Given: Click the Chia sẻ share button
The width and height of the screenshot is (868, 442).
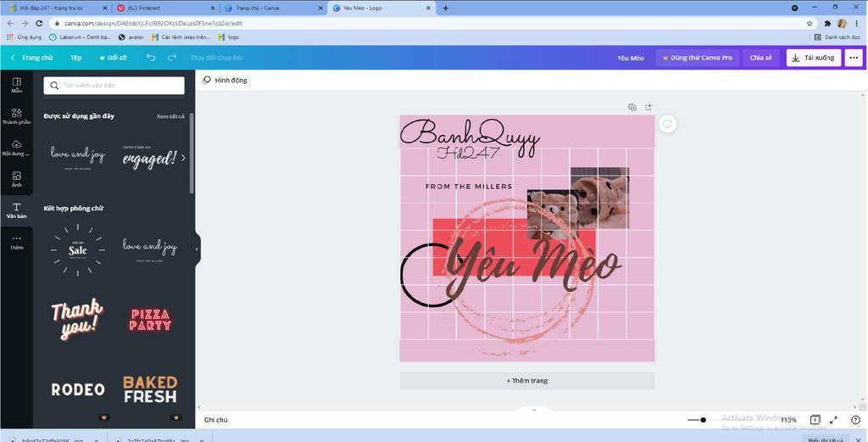Looking at the screenshot, I should tap(760, 58).
